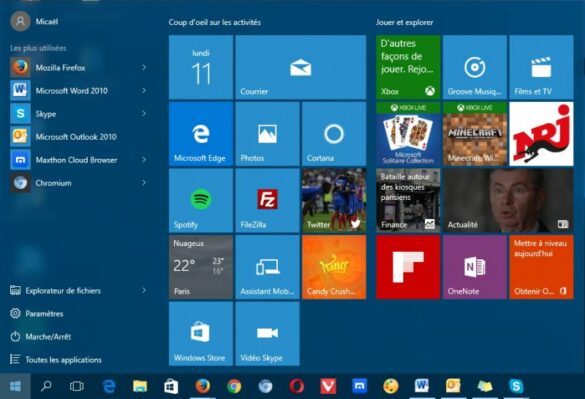Open the lundi 11 calendar tile
The height and width of the screenshot is (399, 585).
point(201,67)
